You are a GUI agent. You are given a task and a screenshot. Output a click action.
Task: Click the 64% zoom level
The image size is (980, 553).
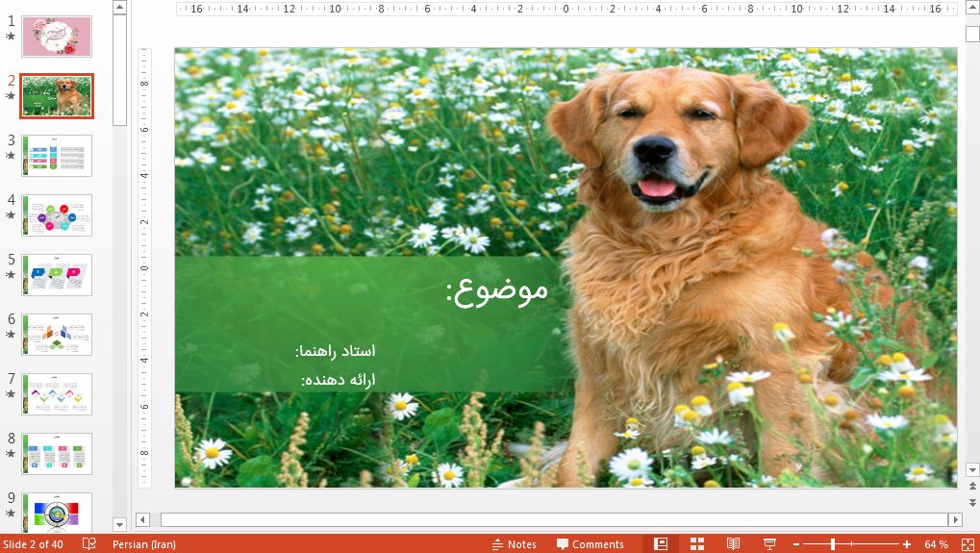coord(936,544)
